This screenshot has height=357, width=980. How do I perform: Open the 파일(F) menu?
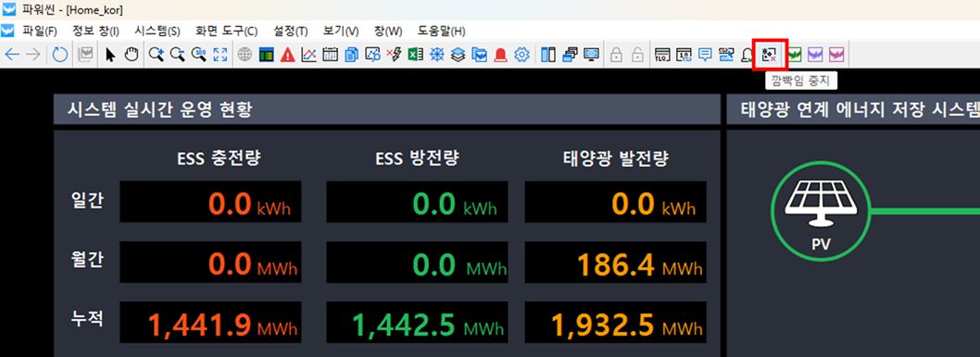point(40,31)
